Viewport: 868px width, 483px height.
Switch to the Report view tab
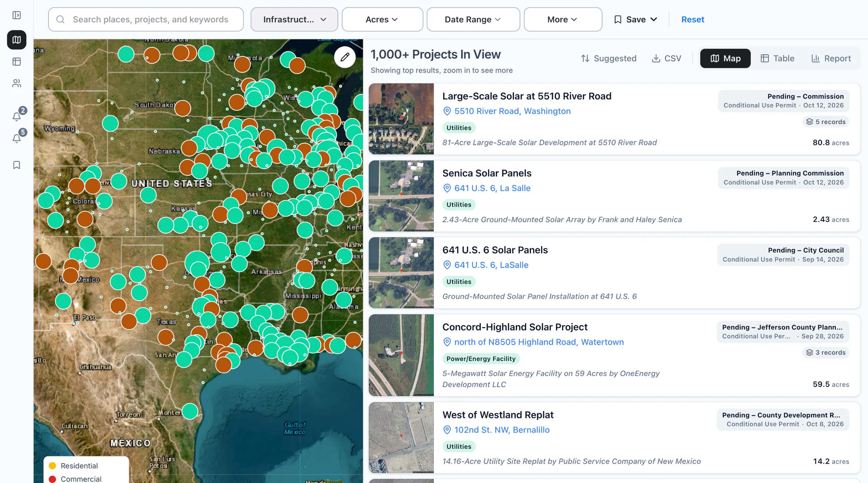pos(831,58)
